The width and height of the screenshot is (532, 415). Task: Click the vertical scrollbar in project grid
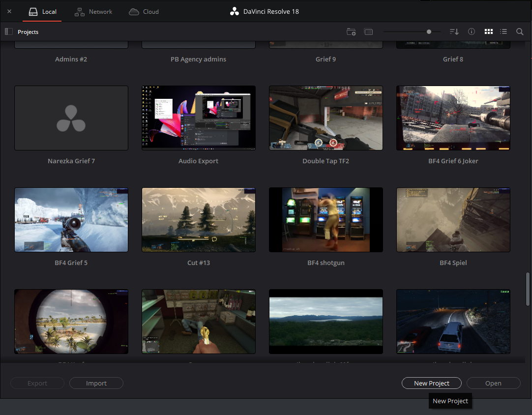point(528,289)
